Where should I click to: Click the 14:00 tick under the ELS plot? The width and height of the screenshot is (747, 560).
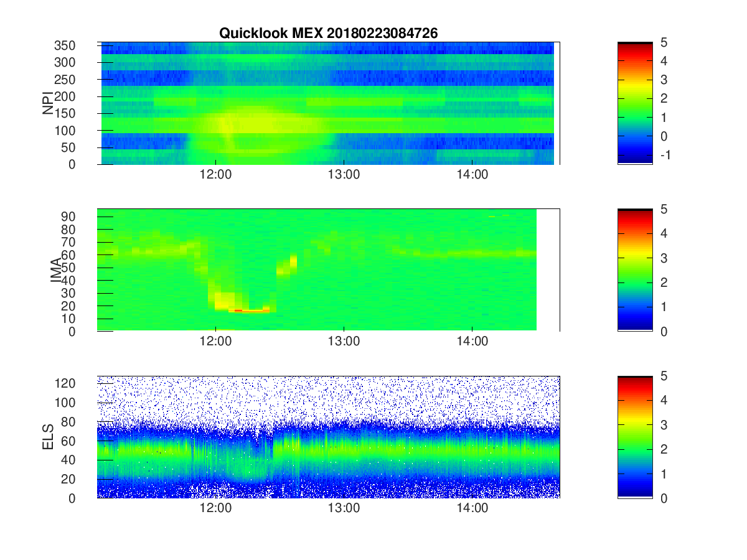coord(472,508)
